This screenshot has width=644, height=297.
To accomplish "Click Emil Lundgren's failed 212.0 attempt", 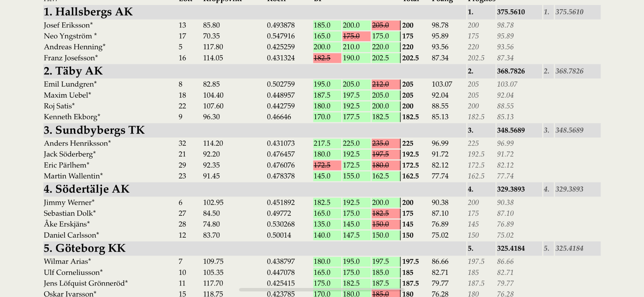I will pyautogui.click(x=385, y=84).
